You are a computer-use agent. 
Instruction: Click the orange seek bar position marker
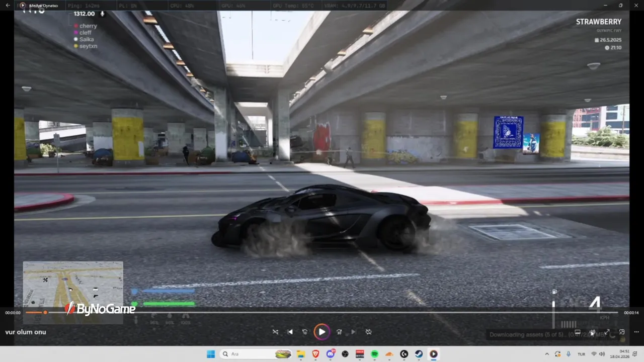pyautogui.click(x=45, y=313)
